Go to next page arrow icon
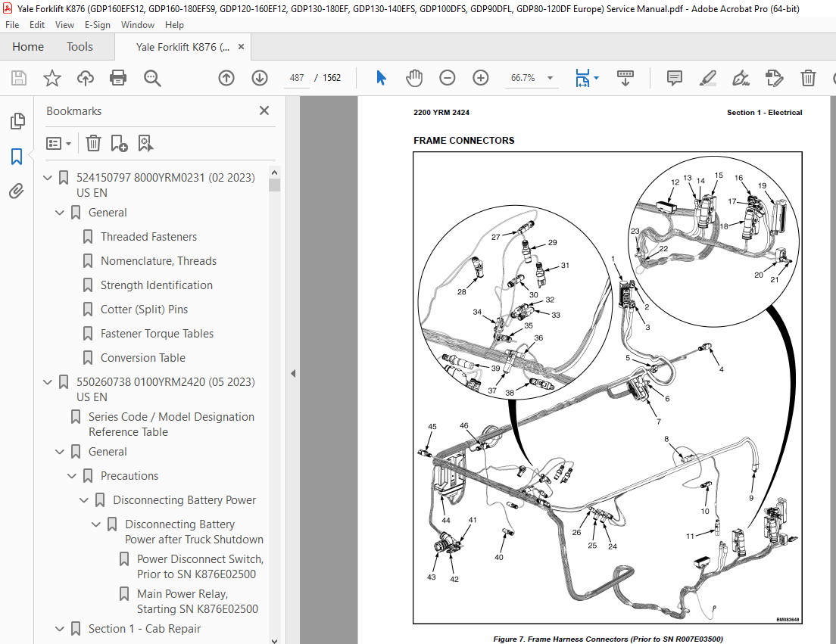 [x=260, y=78]
